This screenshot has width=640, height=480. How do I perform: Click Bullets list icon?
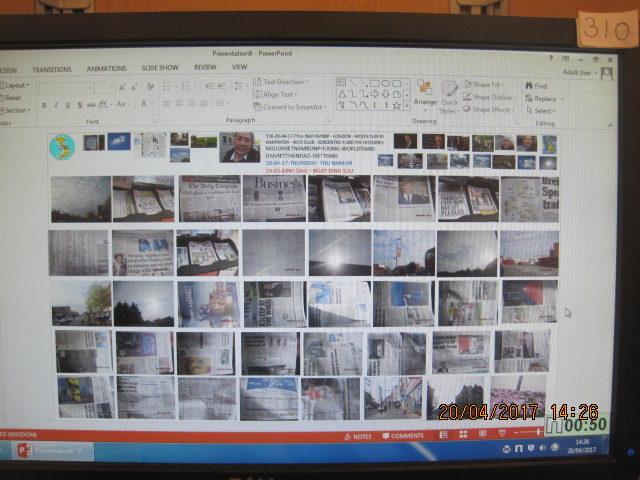(169, 86)
